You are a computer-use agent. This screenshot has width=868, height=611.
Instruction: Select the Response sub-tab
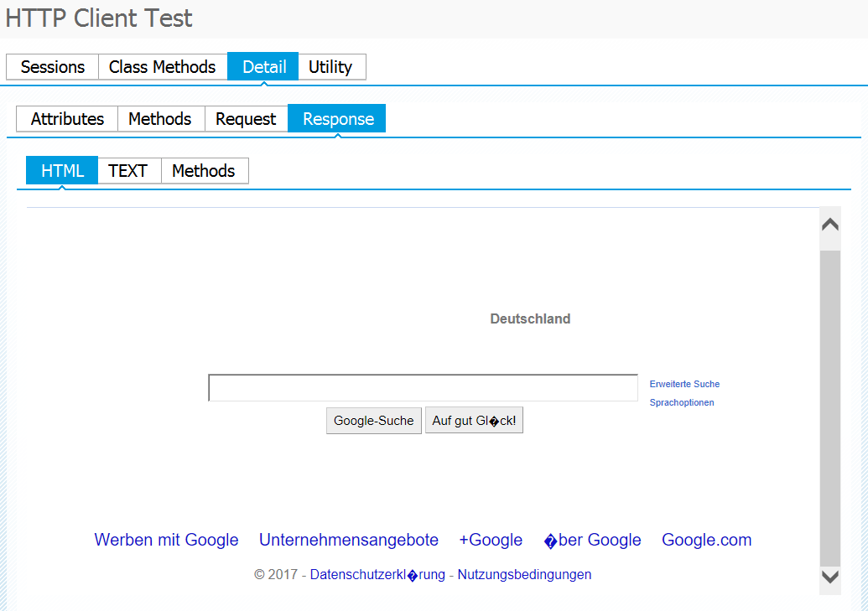coord(338,119)
